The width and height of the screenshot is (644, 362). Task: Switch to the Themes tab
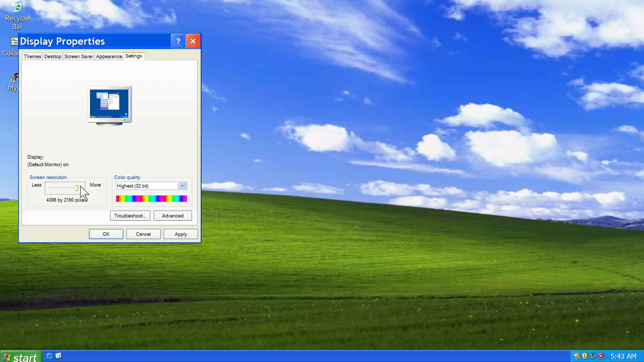tap(32, 56)
